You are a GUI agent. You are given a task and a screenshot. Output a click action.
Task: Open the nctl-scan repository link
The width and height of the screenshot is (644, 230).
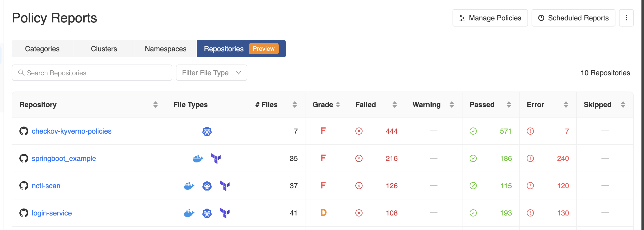tap(46, 186)
